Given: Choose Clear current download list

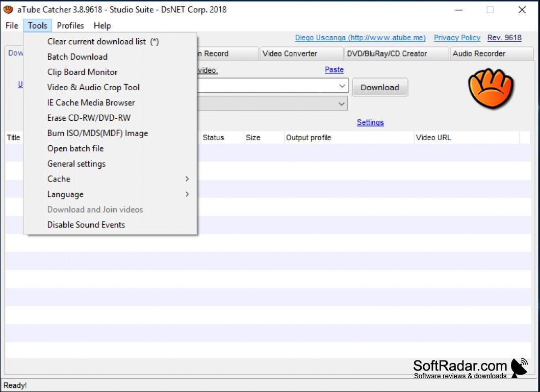Looking at the screenshot, I should point(110,42).
